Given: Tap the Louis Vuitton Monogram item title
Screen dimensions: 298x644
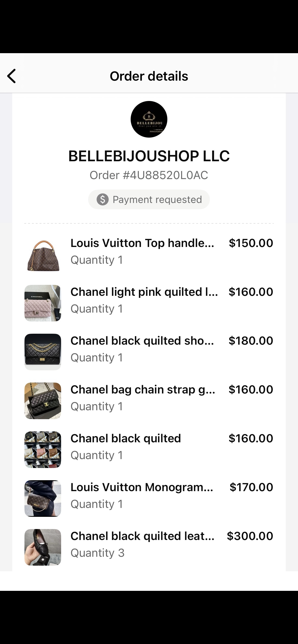Looking at the screenshot, I should pos(142,487).
